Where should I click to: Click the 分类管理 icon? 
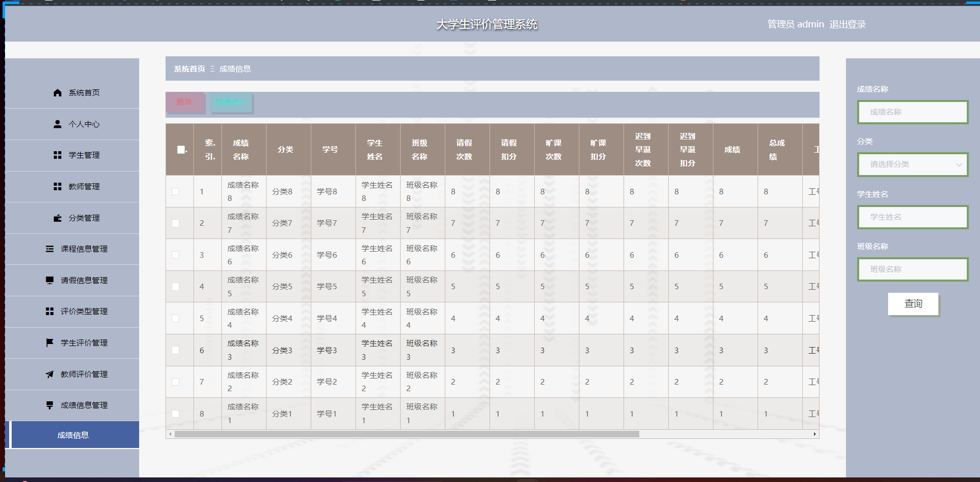click(x=57, y=218)
